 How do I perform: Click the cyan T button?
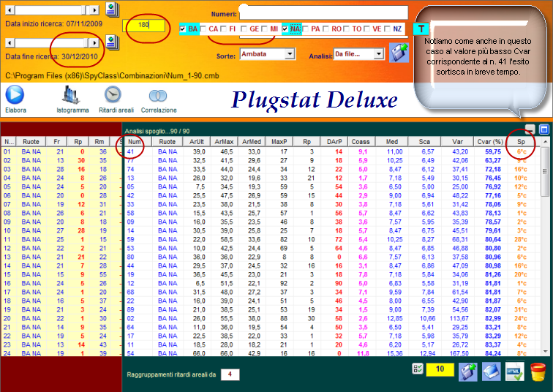pos(421,29)
